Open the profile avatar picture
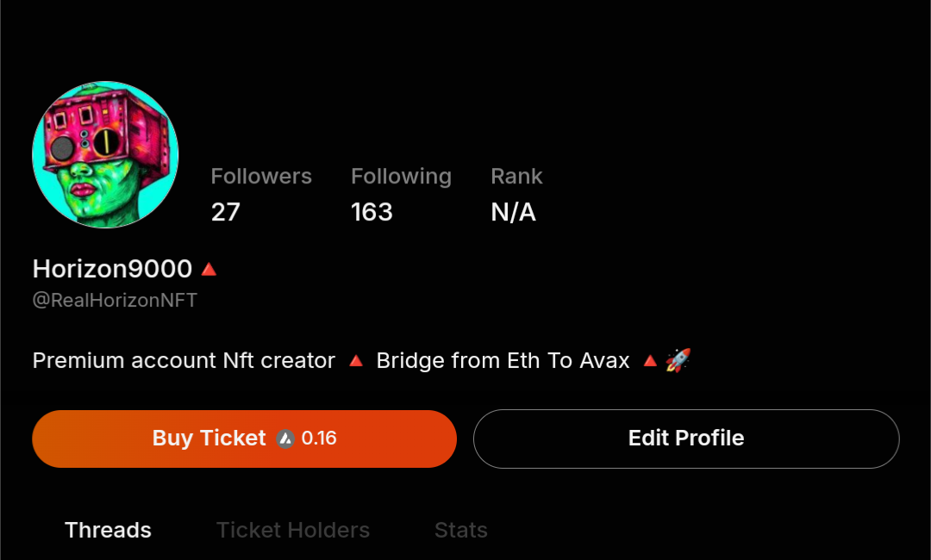This screenshot has height=560, width=931. point(105,155)
